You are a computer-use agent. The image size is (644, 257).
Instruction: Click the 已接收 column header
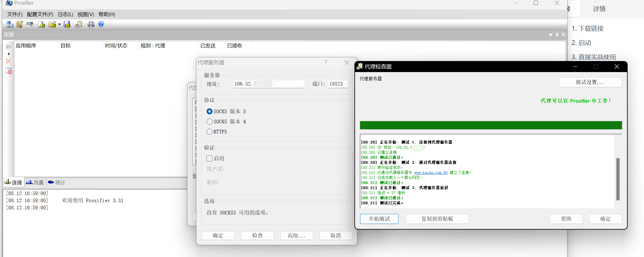click(238, 46)
